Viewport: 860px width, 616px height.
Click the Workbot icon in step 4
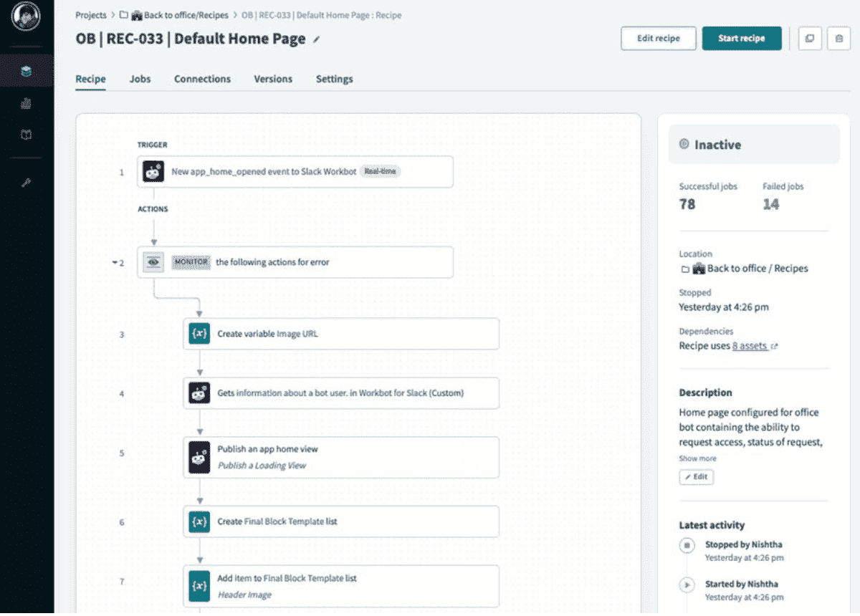point(199,393)
